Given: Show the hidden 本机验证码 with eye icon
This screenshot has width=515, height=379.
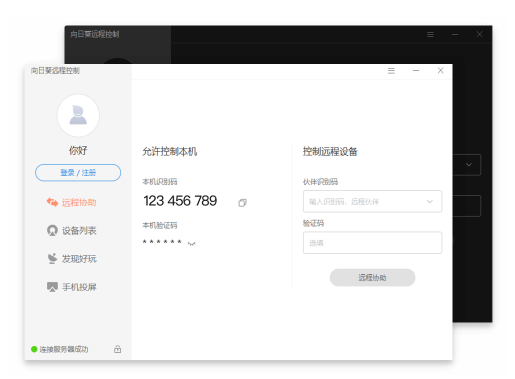Looking at the screenshot, I should coord(192,244).
